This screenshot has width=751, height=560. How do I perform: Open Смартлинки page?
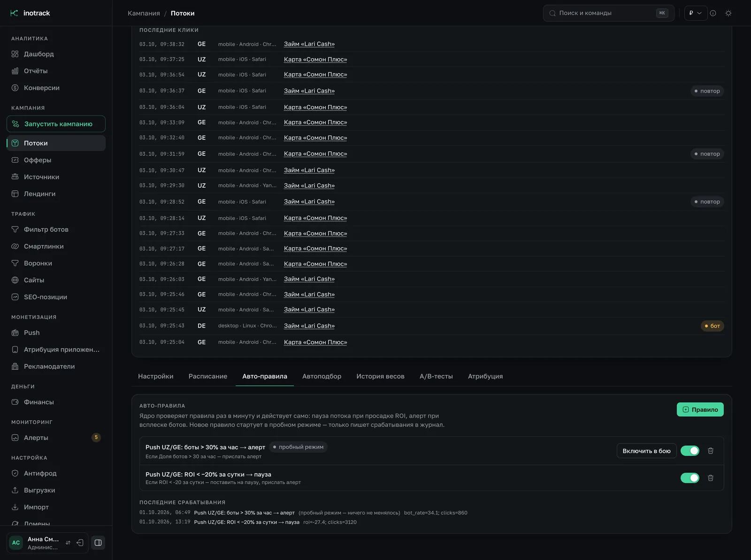coord(56,246)
